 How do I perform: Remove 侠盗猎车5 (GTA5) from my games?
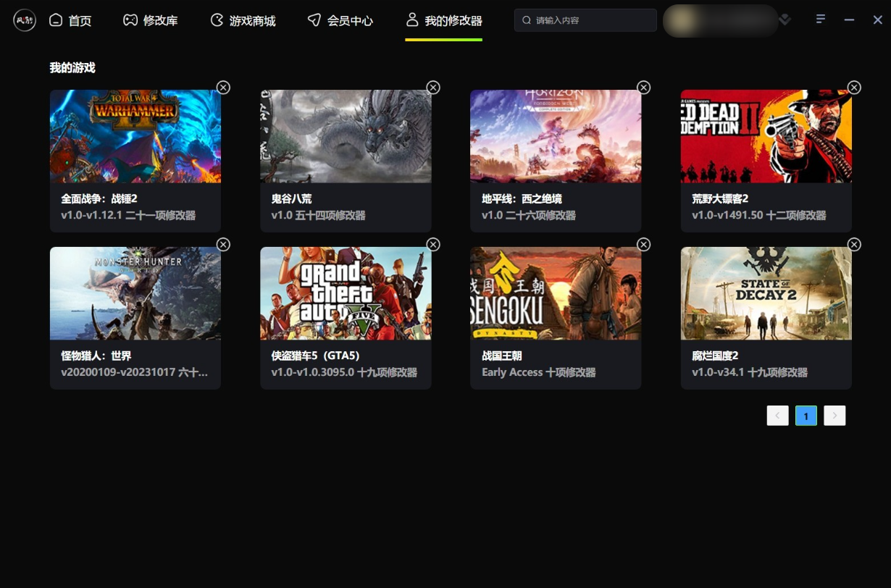pos(433,245)
